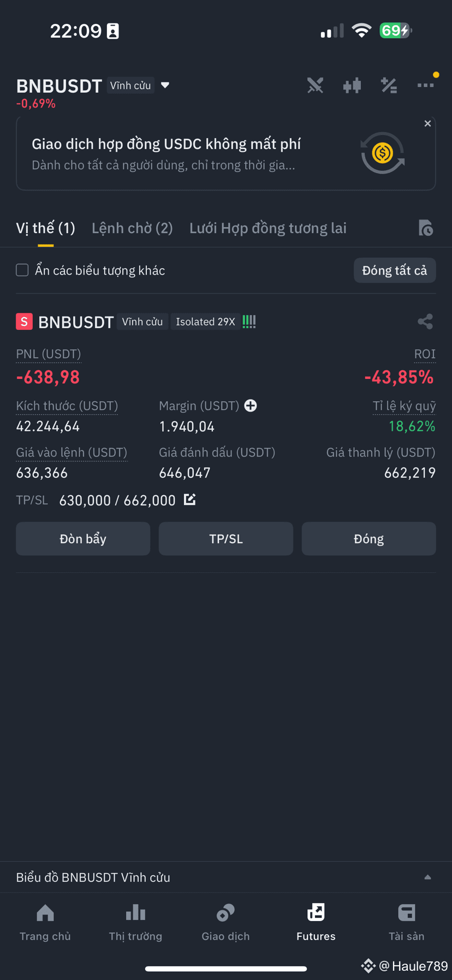Open the Isolated 29X margin mode selector
This screenshot has width=452, height=980.
pos(205,322)
